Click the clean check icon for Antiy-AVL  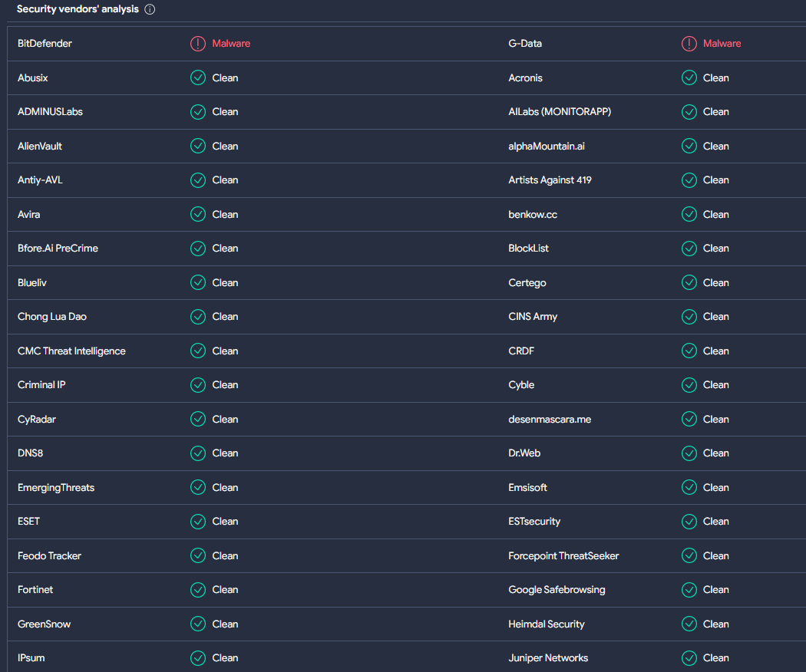(x=198, y=180)
